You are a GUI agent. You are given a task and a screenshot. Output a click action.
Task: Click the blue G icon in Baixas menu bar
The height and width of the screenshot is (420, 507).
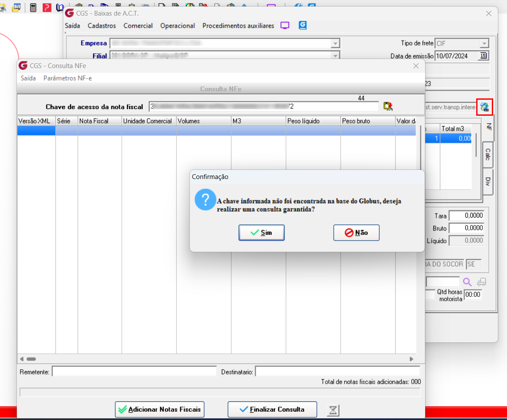click(302, 25)
